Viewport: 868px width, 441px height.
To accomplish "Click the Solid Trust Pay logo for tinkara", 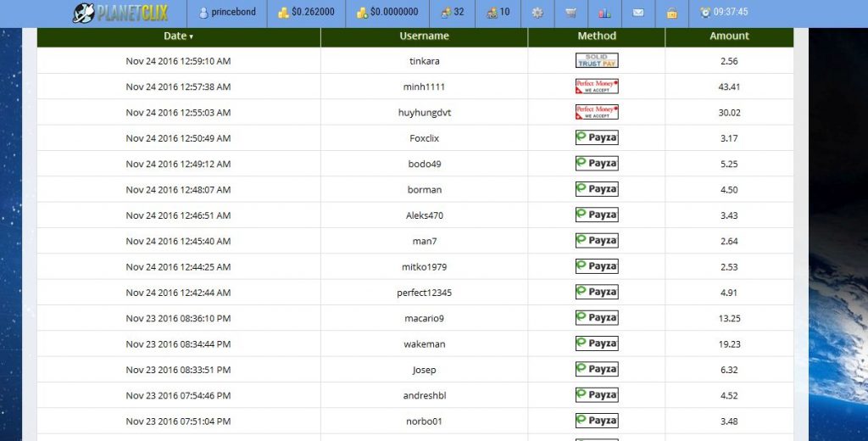I will (597, 61).
